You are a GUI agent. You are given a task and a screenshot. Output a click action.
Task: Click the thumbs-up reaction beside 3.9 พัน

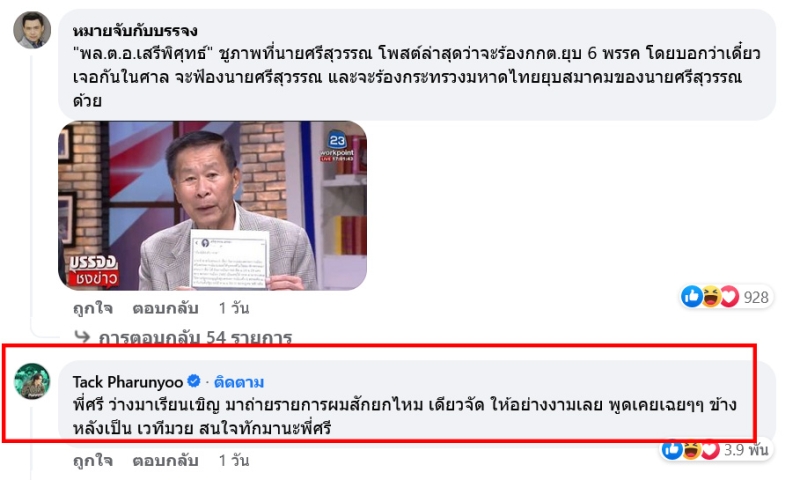[672, 450]
